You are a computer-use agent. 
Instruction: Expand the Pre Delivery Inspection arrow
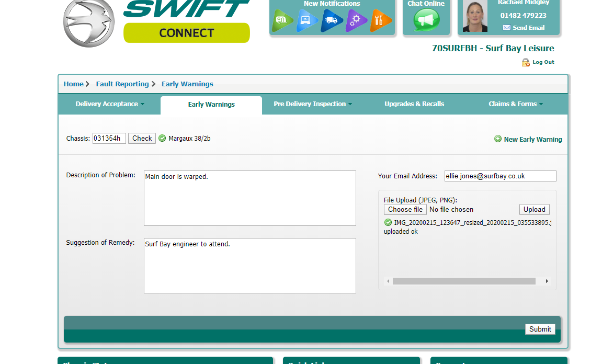pyautogui.click(x=350, y=105)
